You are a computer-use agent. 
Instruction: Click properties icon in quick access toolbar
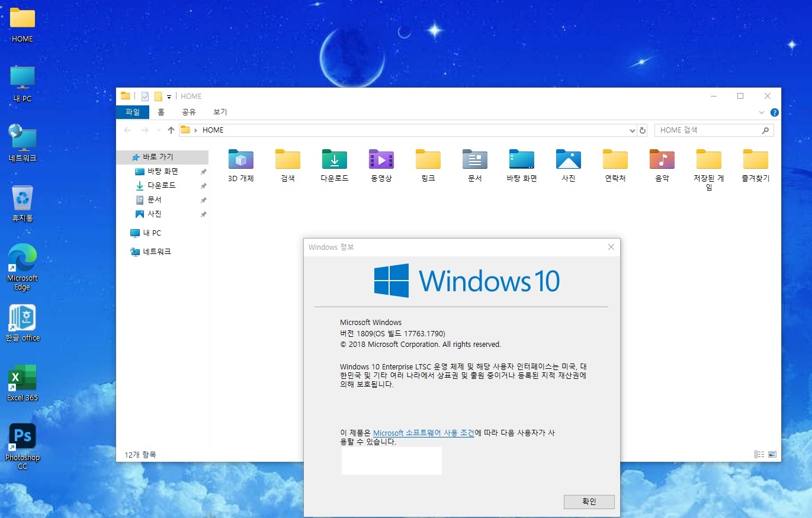145,96
